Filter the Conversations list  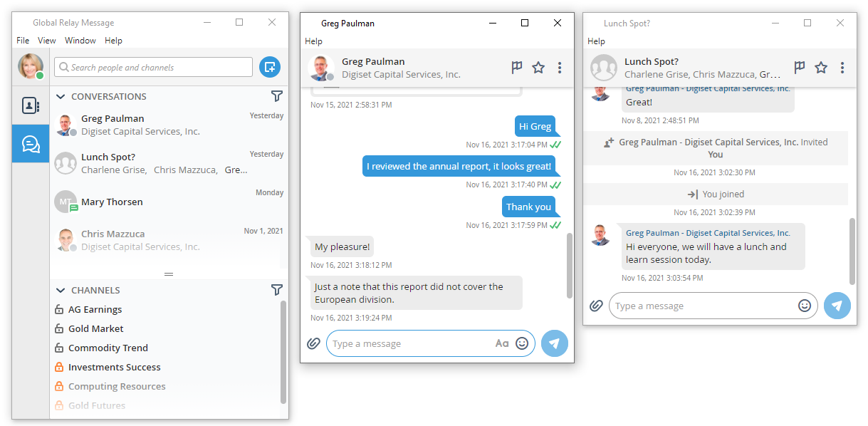pos(276,96)
